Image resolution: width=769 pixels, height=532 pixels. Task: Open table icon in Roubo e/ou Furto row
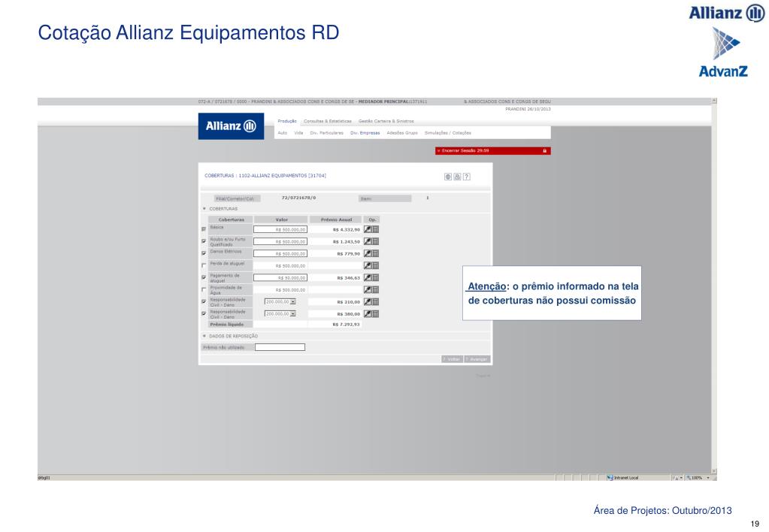pos(375,241)
